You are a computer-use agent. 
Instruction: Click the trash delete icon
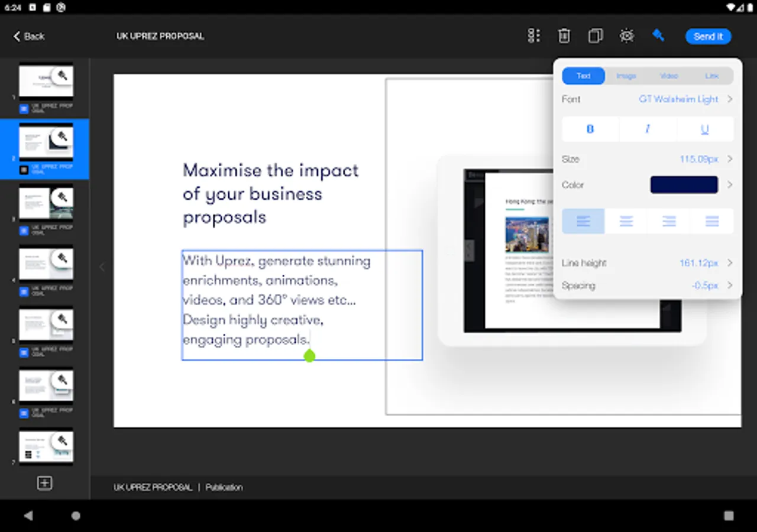tap(564, 36)
